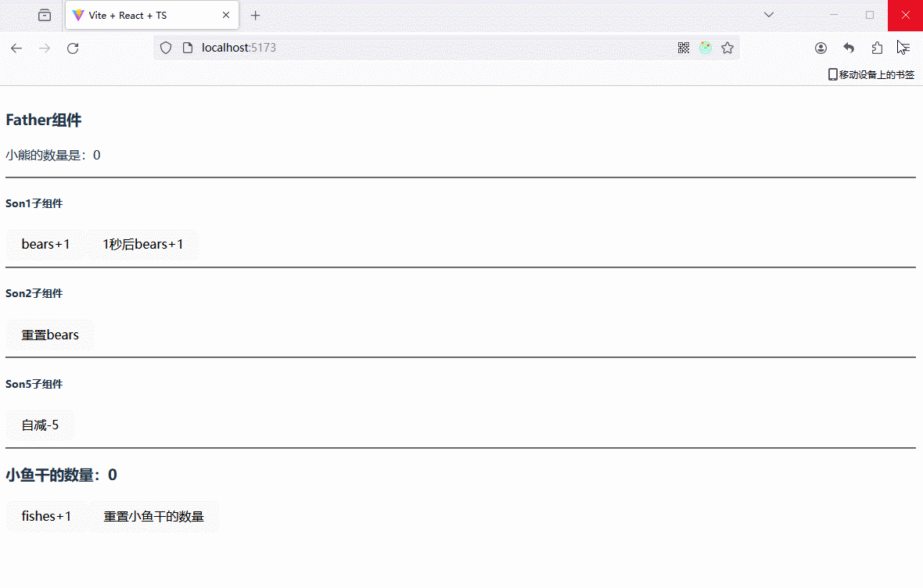Bookmark this page with the star icon
923x588 pixels.
(x=727, y=48)
